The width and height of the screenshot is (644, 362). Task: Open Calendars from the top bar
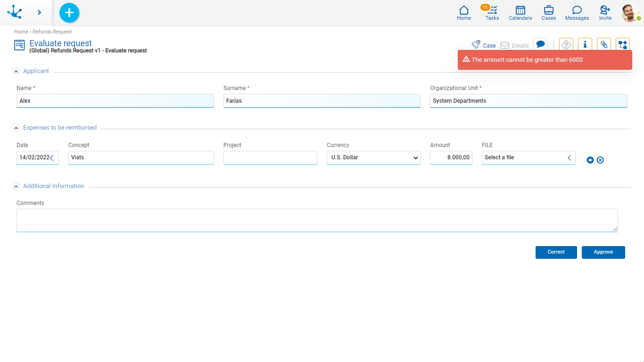pyautogui.click(x=520, y=13)
